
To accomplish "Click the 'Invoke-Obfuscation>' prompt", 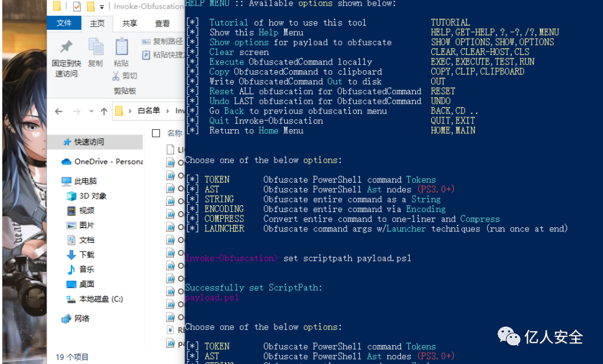I will pos(231,259).
